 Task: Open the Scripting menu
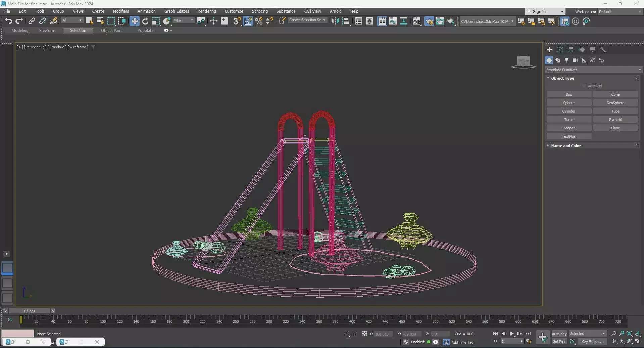click(260, 11)
